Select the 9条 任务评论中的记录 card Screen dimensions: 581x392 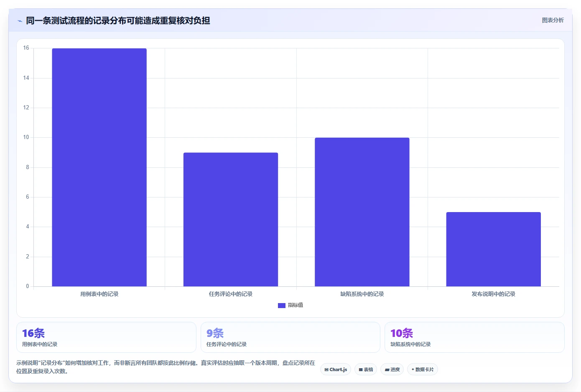(x=290, y=337)
